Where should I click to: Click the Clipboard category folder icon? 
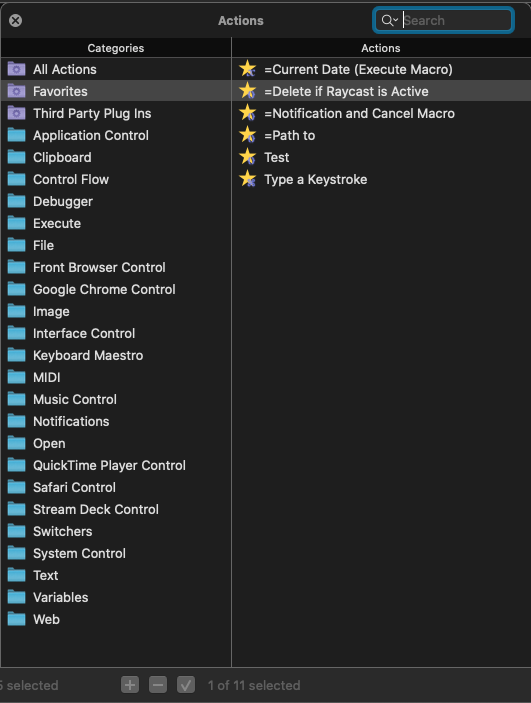click(x=17, y=157)
